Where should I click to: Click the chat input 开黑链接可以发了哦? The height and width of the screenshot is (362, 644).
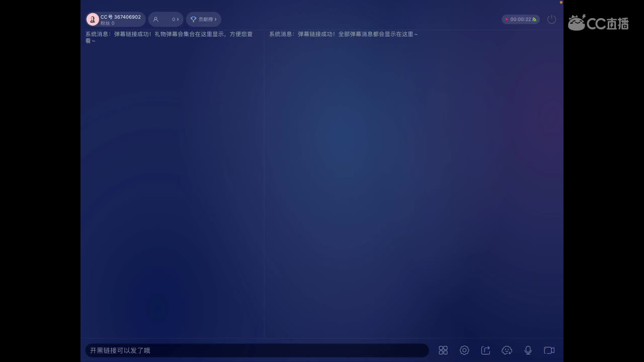click(x=257, y=350)
